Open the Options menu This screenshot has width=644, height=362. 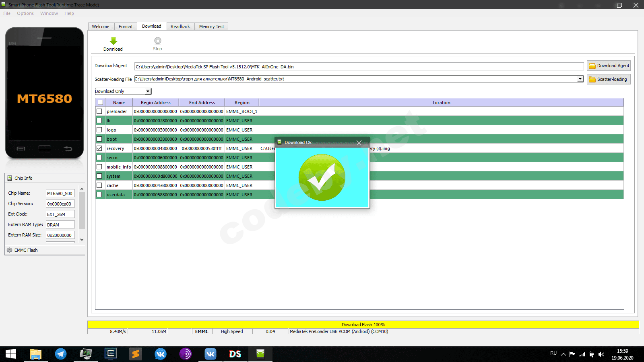(25, 13)
